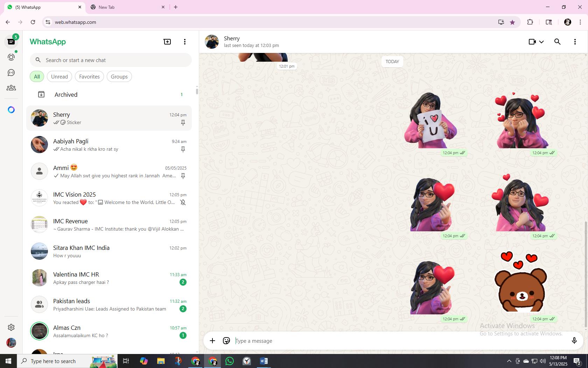The width and height of the screenshot is (588, 368).
Task: Click the brown bear hearts sticker
Action: (x=520, y=281)
